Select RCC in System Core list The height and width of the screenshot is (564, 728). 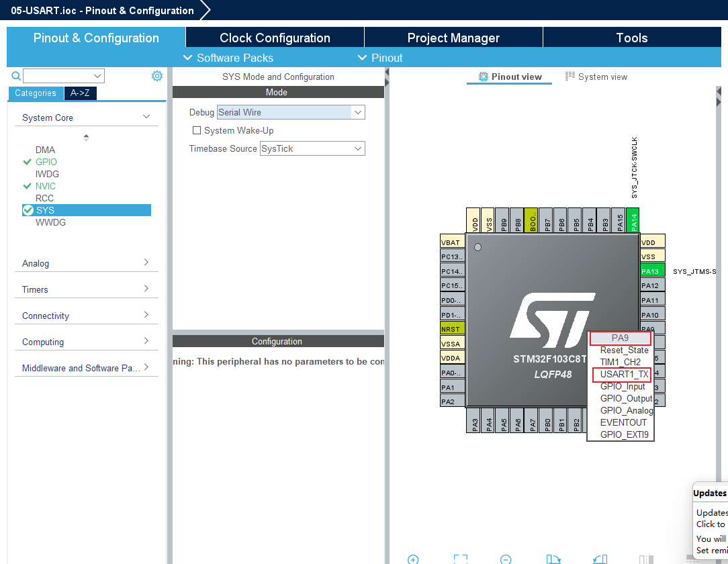tap(44, 198)
